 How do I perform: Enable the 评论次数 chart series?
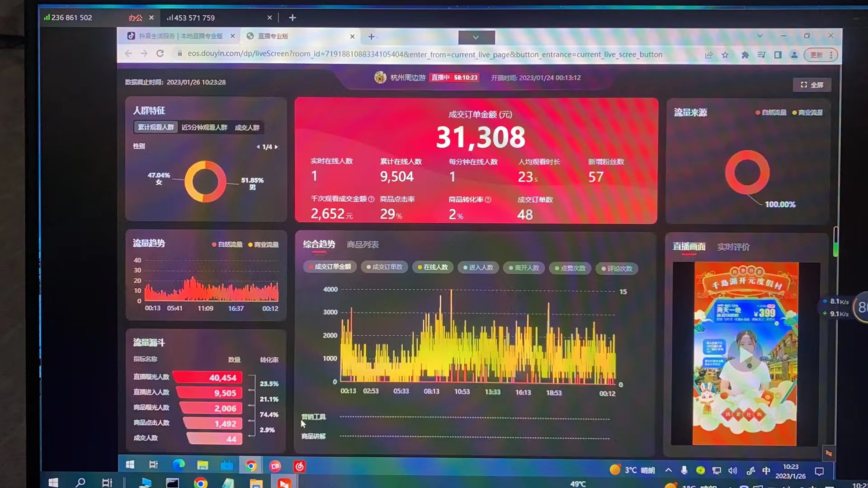coord(617,269)
